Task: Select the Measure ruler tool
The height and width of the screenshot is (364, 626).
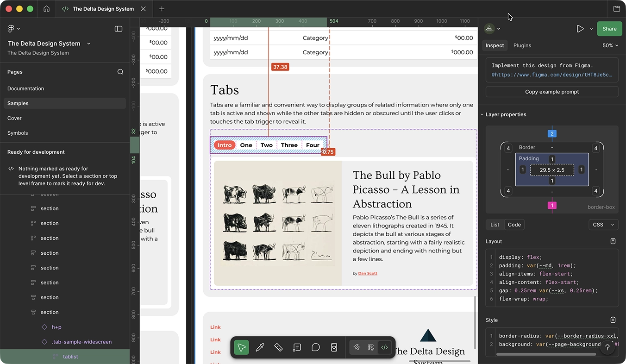Action: 278,347
